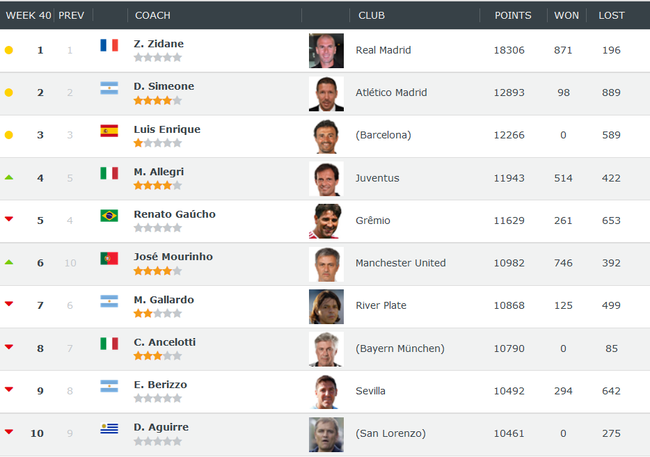
Task: Click the LOST column header
Action: [611, 15]
